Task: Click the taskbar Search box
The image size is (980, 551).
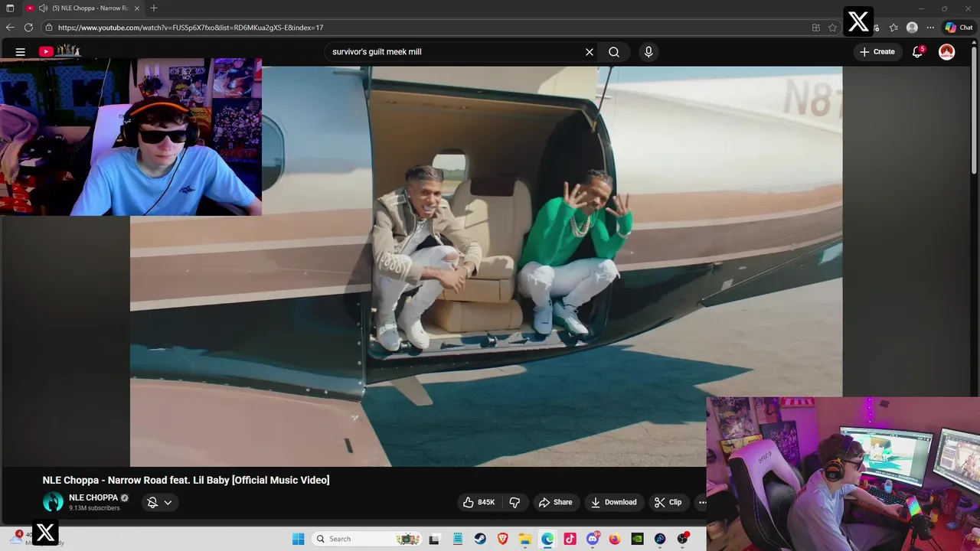Action: (x=367, y=539)
